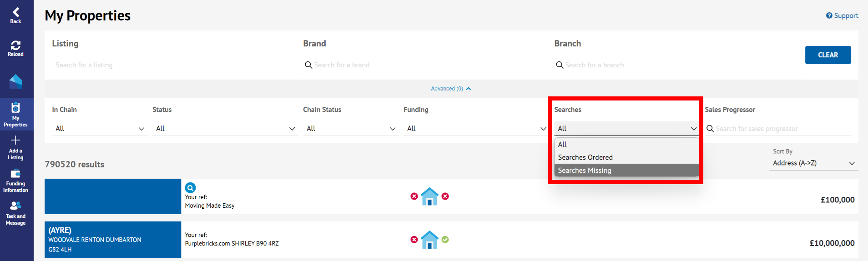Open the AYRE Woodvale Renton property tile

click(x=113, y=240)
